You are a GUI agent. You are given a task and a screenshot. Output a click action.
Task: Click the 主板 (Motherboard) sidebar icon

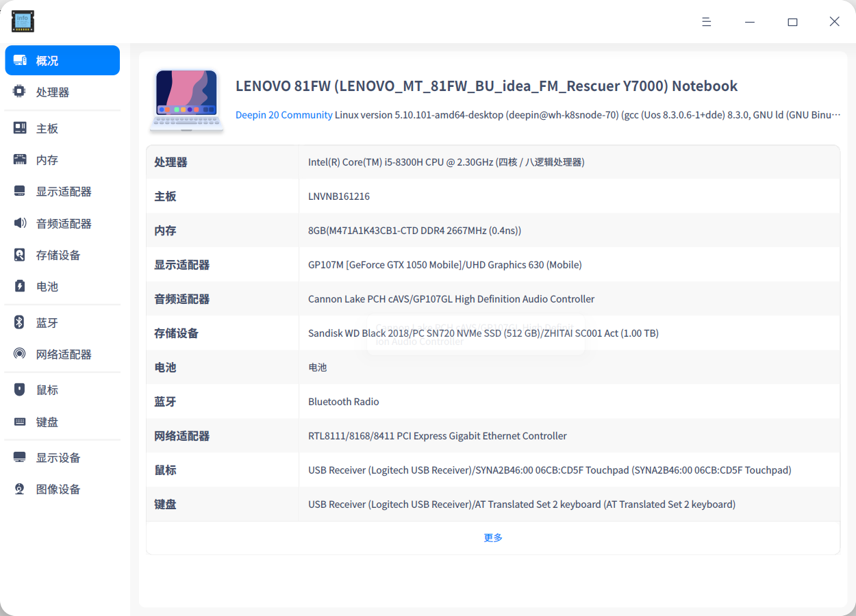(x=18, y=128)
